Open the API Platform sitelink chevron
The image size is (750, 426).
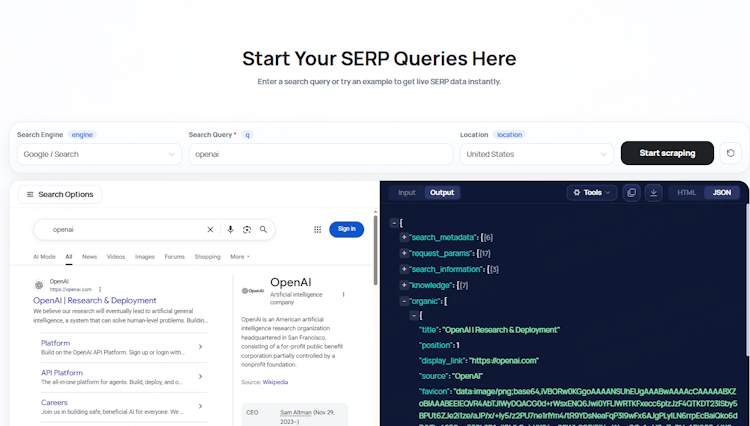tap(200, 376)
